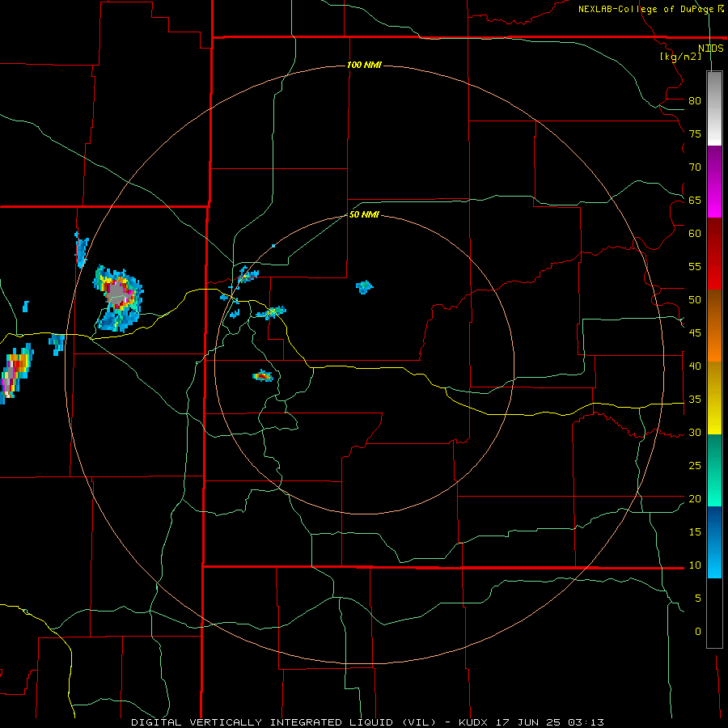Click the 100 NMI range ring label
Image resolution: width=728 pixels, height=728 pixels.
tap(364, 65)
